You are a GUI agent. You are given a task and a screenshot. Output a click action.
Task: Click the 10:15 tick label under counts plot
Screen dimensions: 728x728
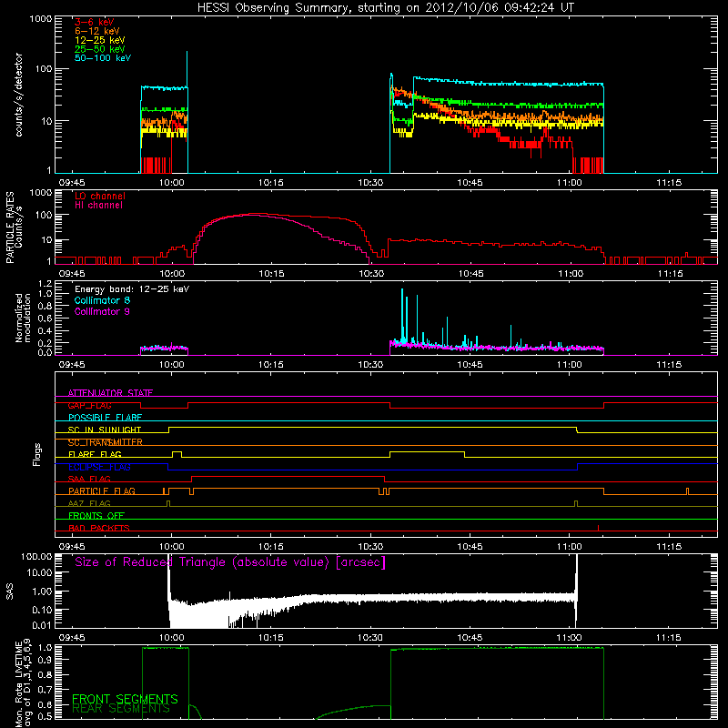click(270, 183)
